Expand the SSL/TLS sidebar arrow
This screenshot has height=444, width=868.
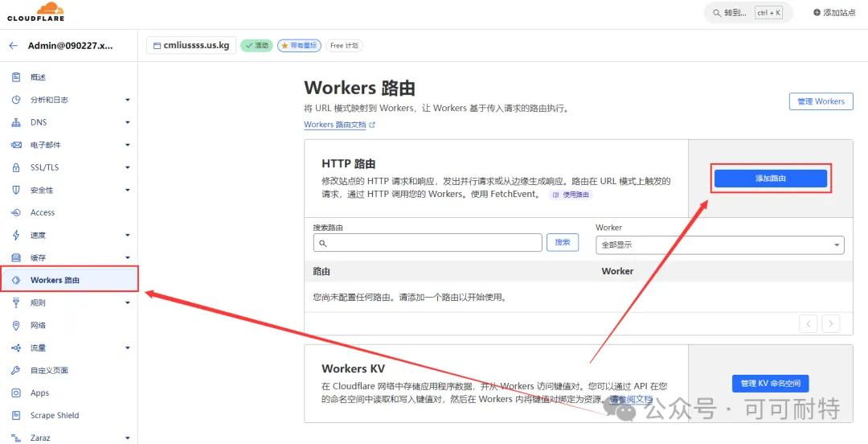128,167
